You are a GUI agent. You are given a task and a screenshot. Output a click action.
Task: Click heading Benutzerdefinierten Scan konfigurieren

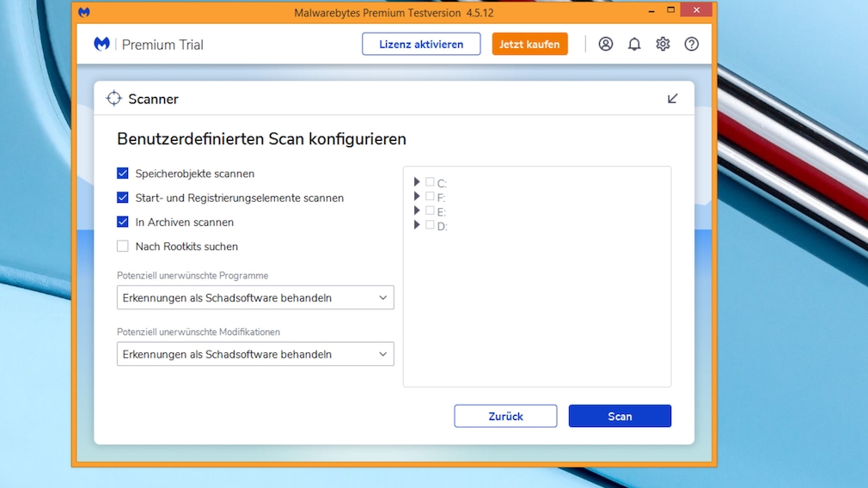pyautogui.click(x=261, y=139)
